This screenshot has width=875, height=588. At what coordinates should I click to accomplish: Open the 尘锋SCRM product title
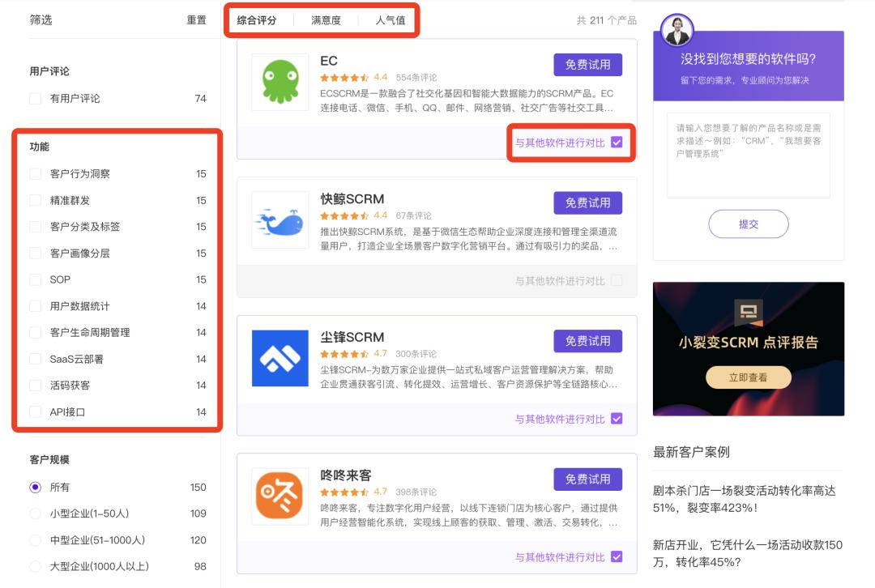[352, 337]
